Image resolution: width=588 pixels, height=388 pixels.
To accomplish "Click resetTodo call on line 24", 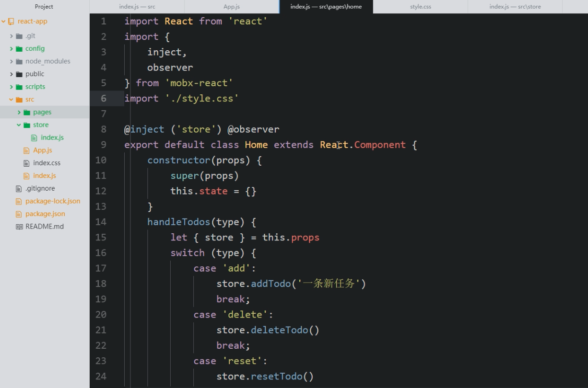I will [x=276, y=376].
